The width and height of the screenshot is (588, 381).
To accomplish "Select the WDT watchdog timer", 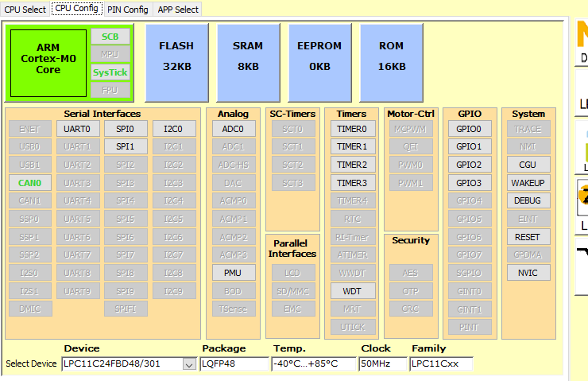I will [353, 291].
